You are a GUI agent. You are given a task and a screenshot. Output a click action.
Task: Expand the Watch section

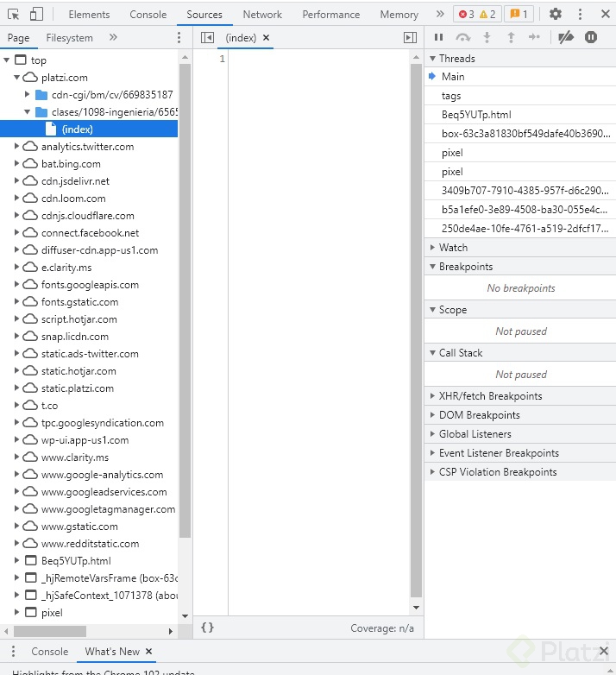(x=520, y=248)
